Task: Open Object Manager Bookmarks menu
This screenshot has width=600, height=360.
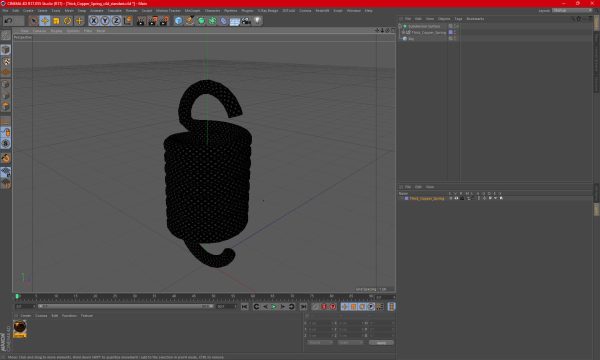Action: coord(475,19)
